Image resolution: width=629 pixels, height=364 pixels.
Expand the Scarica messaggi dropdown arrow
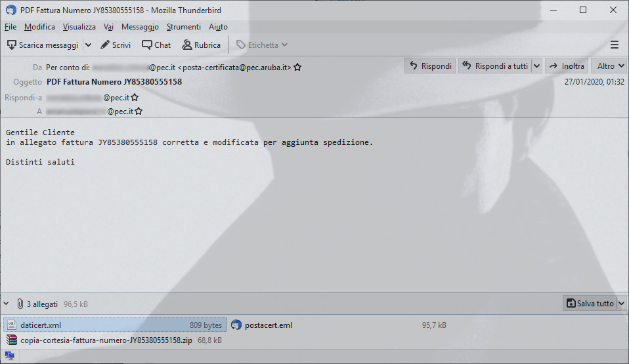click(x=88, y=45)
